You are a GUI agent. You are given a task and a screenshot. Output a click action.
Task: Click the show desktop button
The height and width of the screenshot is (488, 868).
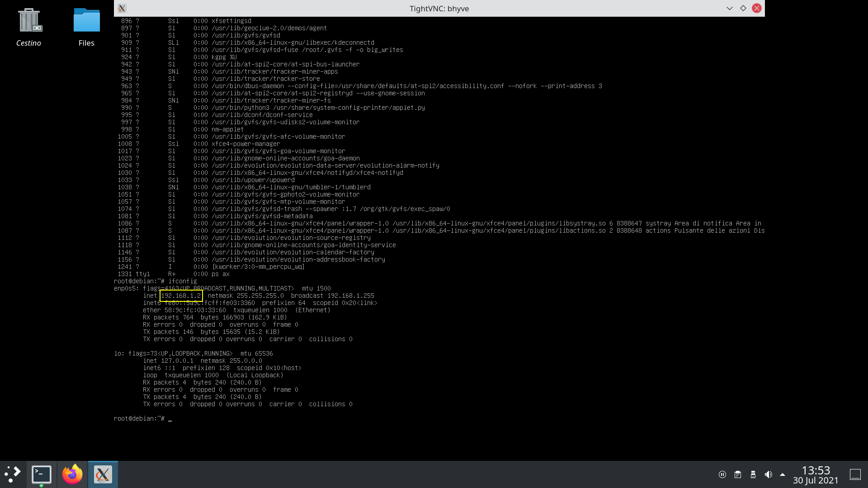point(855,474)
